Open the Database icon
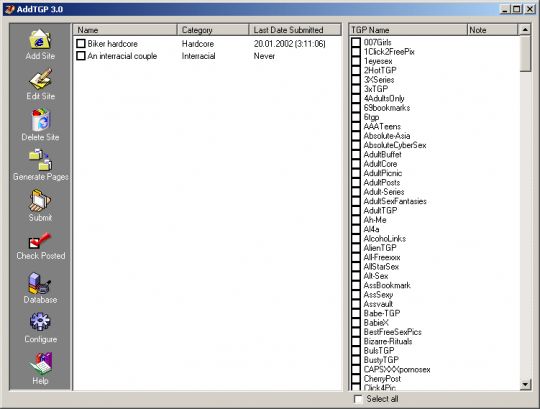 click(40, 283)
